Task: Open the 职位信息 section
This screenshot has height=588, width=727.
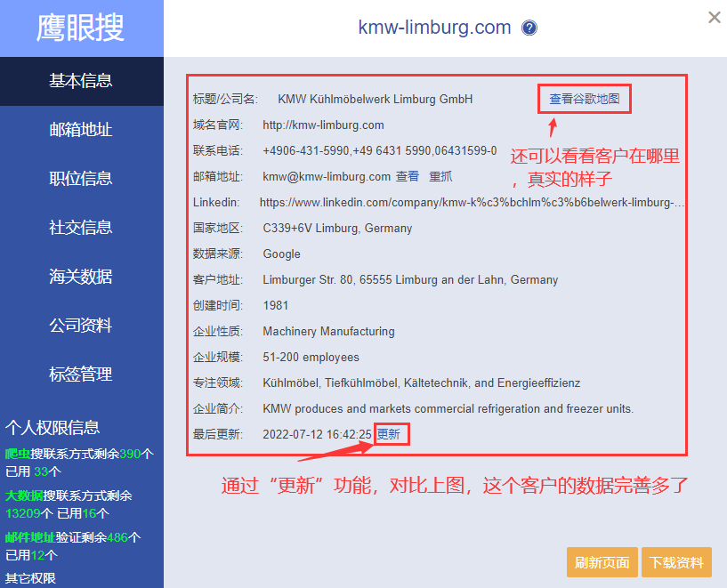Action: [x=81, y=179]
